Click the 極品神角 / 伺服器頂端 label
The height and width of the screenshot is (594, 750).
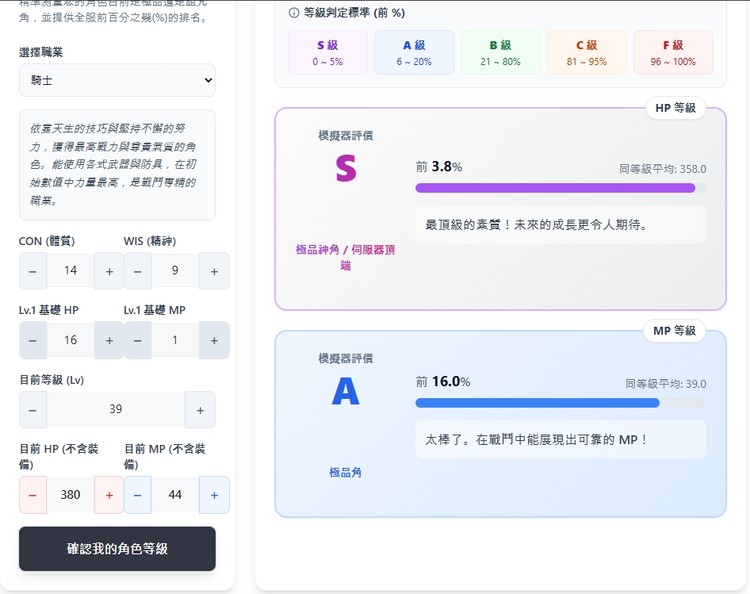(345, 257)
